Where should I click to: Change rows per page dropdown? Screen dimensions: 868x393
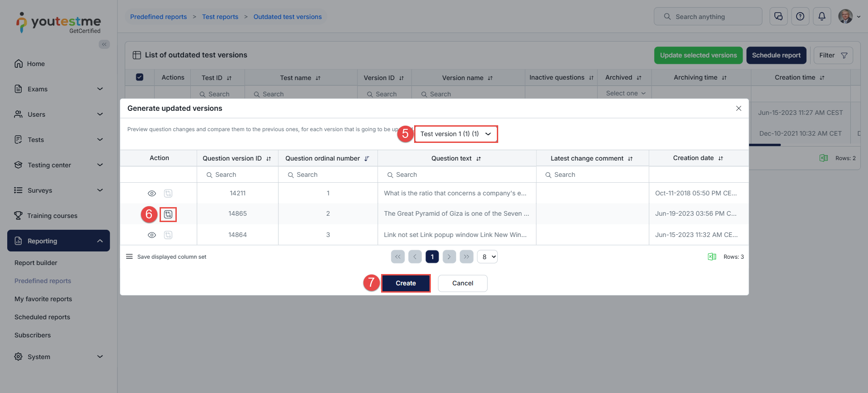coord(487,257)
